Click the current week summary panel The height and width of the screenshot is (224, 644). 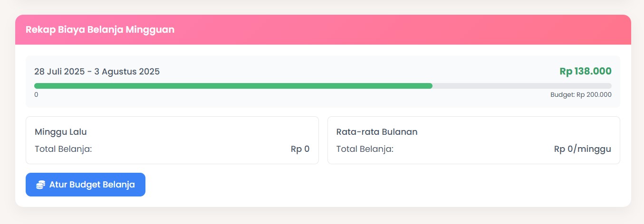click(323, 82)
